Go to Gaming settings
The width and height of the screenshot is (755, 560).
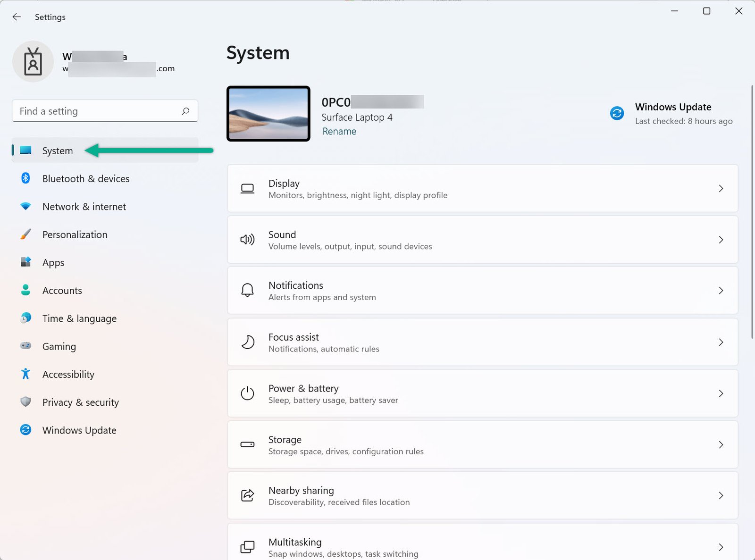click(x=105, y=346)
